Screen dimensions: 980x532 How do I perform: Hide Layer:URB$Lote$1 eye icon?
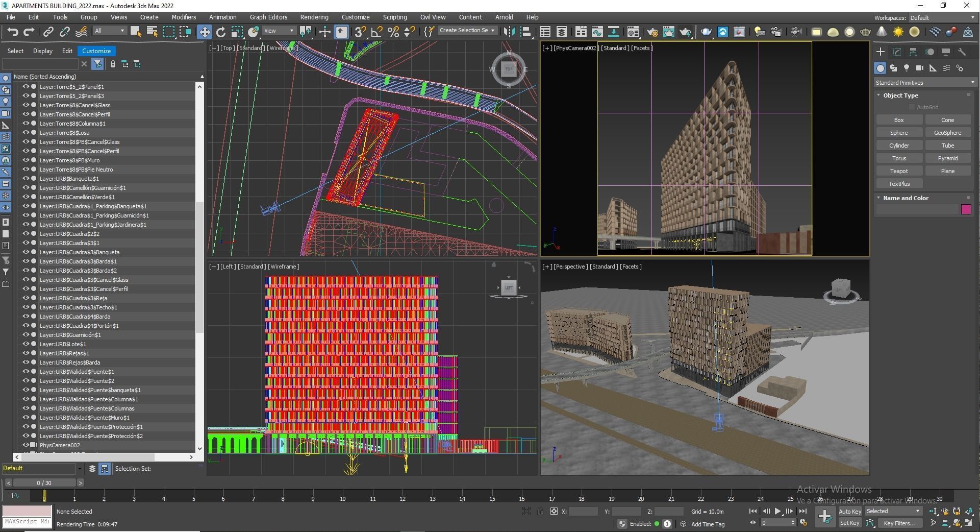point(26,344)
